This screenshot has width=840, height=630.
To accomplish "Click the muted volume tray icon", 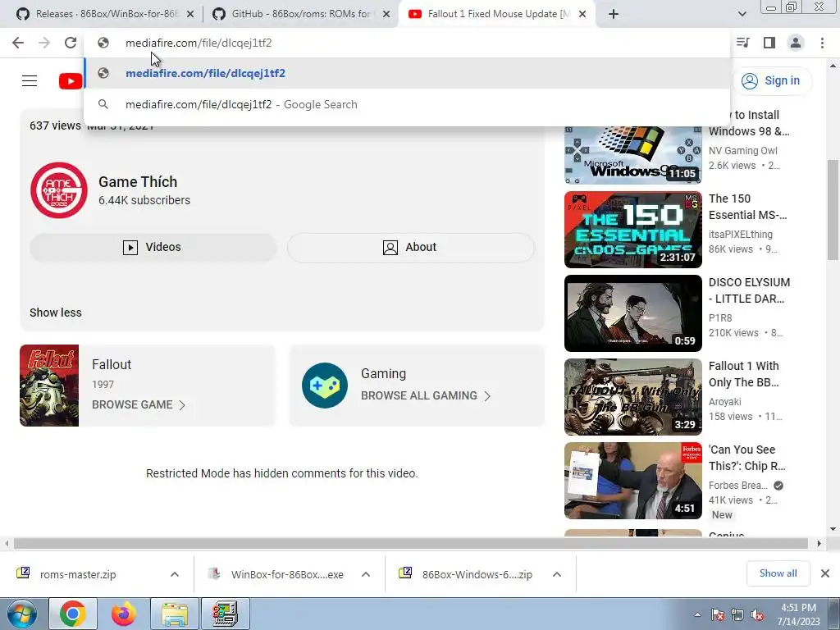I will [757, 614].
